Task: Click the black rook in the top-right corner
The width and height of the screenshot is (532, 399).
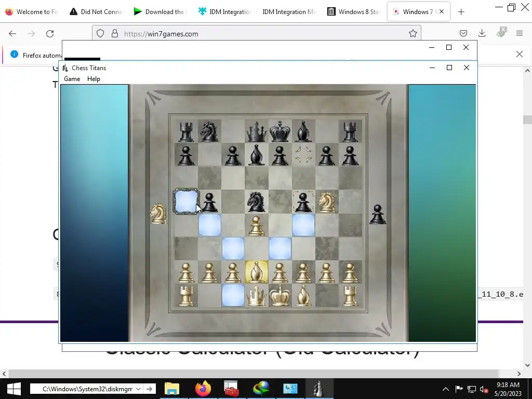Action: pos(350,131)
